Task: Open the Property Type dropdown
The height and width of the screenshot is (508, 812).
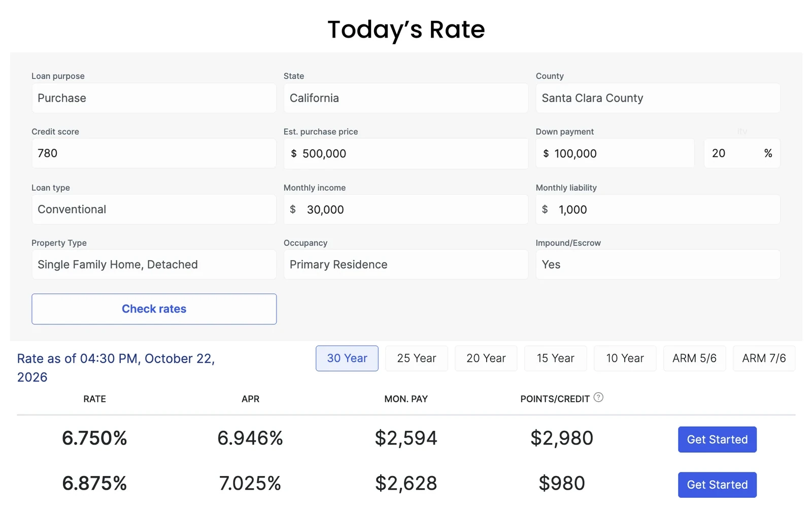Action: point(154,265)
